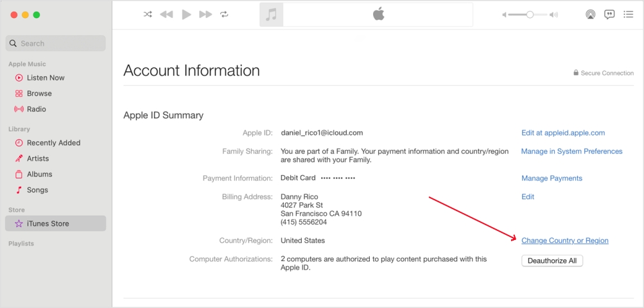
Task: Select the iTunes Store sidebar item
Action: click(48, 223)
